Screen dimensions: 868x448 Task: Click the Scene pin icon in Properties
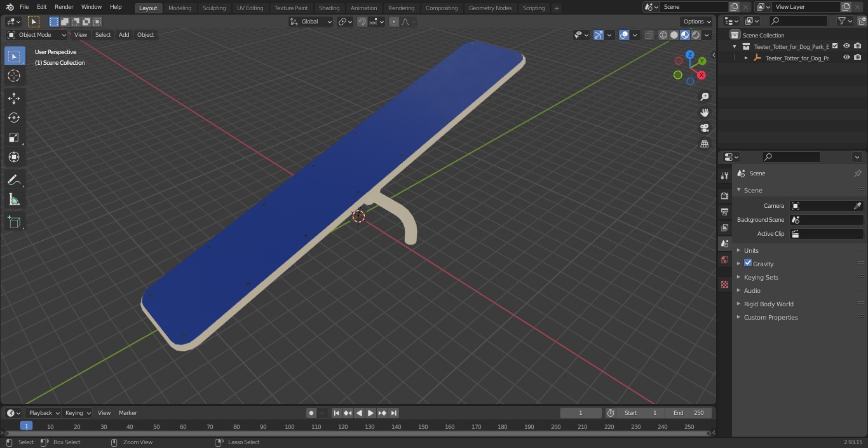tap(857, 173)
